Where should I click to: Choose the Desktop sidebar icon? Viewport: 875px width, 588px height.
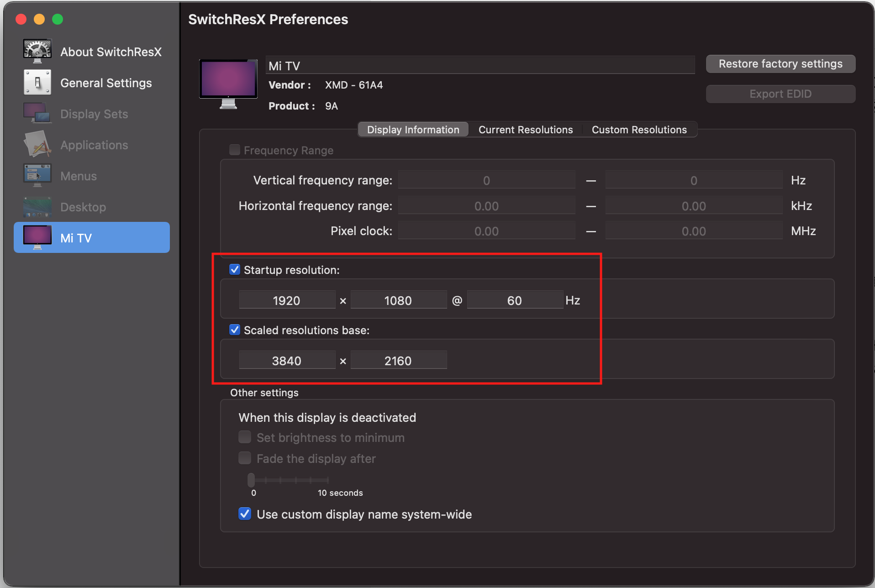pyautogui.click(x=37, y=207)
